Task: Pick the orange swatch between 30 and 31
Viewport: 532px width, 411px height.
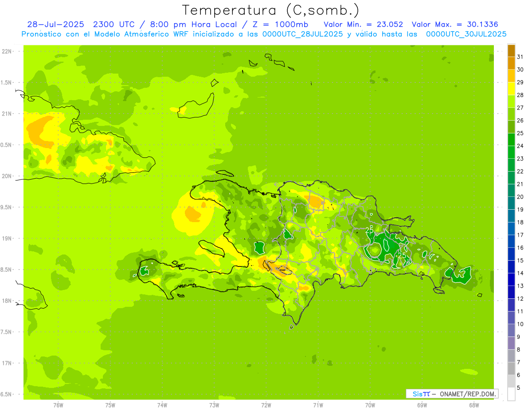Action: [511, 63]
